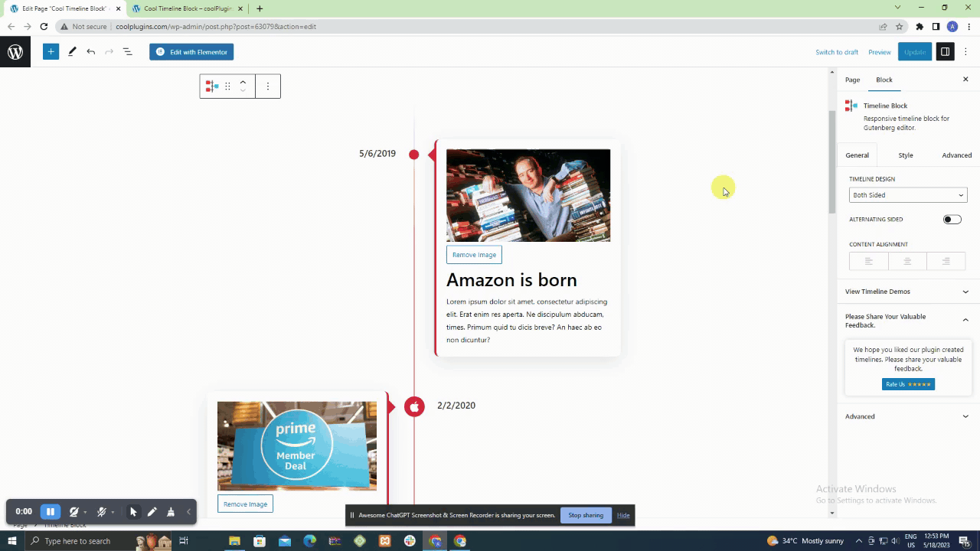Viewport: 980px width, 551px height.
Task: Toggle the Alternating Sided switch
Action: pos(952,220)
